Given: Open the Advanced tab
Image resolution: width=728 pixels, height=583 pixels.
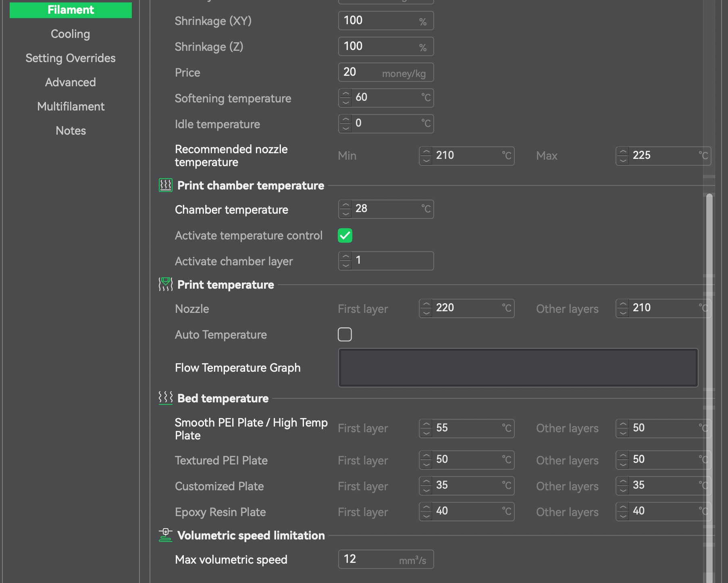Looking at the screenshot, I should pyautogui.click(x=71, y=82).
